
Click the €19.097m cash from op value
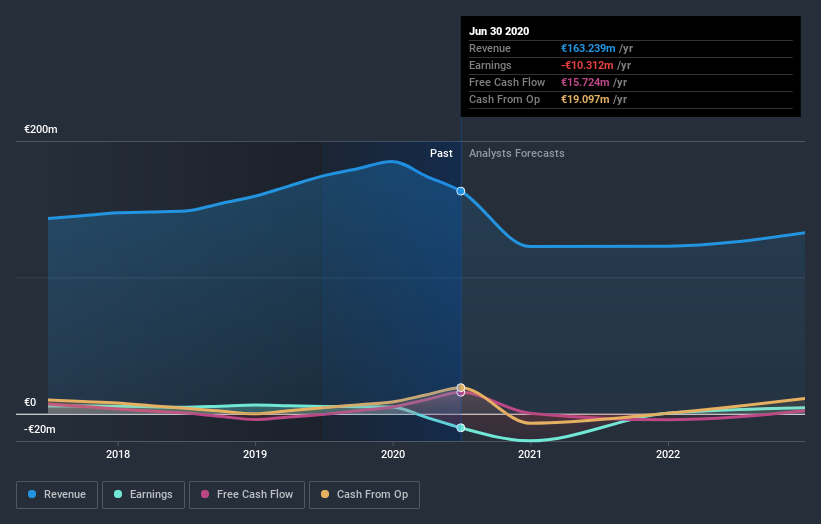[x=585, y=99]
